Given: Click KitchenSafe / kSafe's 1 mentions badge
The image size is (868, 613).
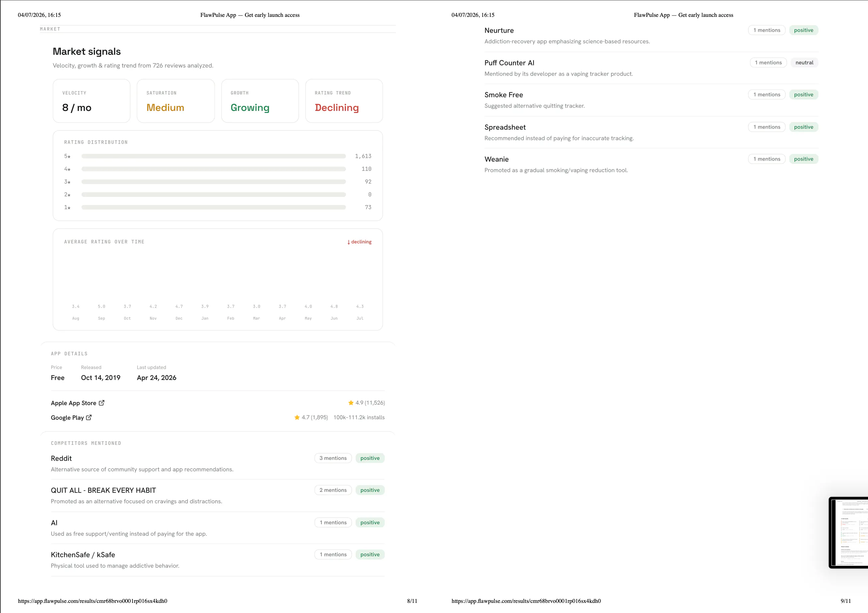Looking at the screenshot, I should click(x=333, y=554).
